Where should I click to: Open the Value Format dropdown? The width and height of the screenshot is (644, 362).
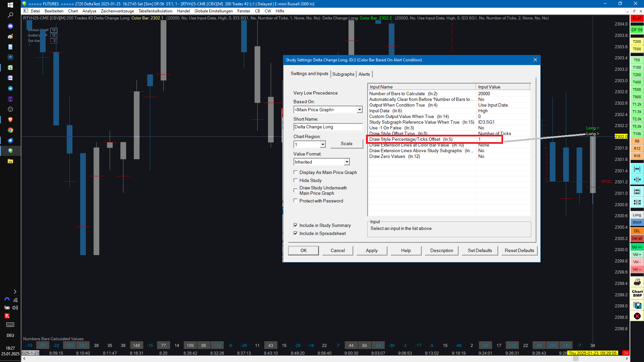pos(346,162)
